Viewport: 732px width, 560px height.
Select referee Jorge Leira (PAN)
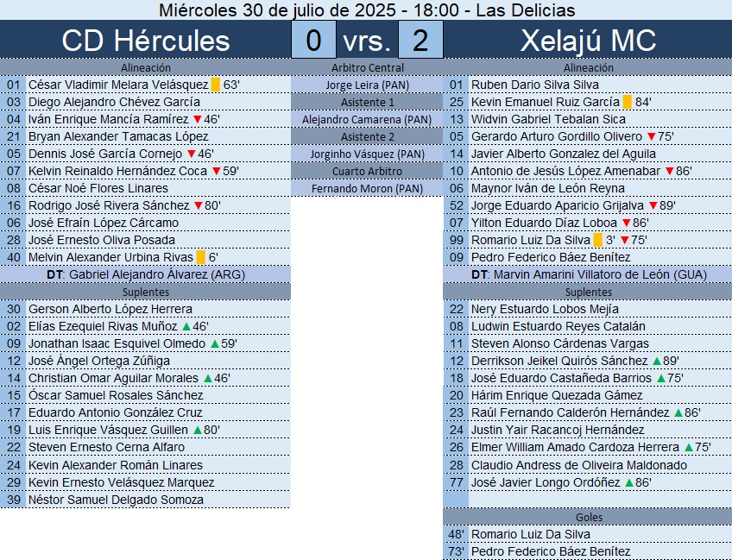367,85
